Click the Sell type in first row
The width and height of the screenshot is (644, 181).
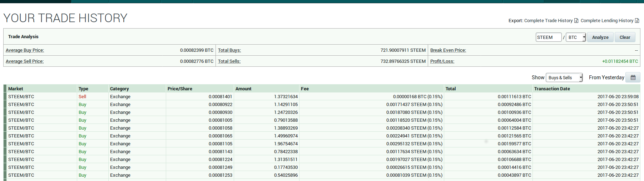82,97
